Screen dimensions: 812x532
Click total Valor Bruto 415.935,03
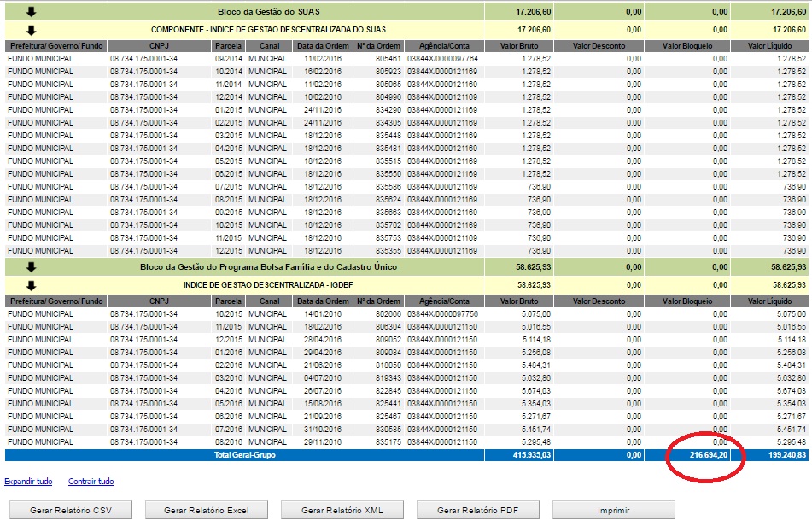pyautogui.click(x=532, y=455)
